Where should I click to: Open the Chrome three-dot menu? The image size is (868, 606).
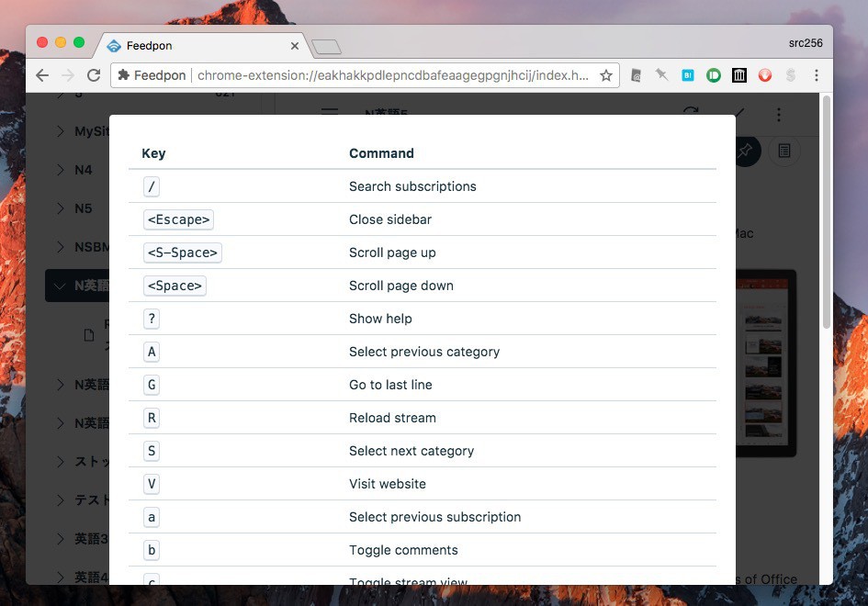click(x=816, y=75)
